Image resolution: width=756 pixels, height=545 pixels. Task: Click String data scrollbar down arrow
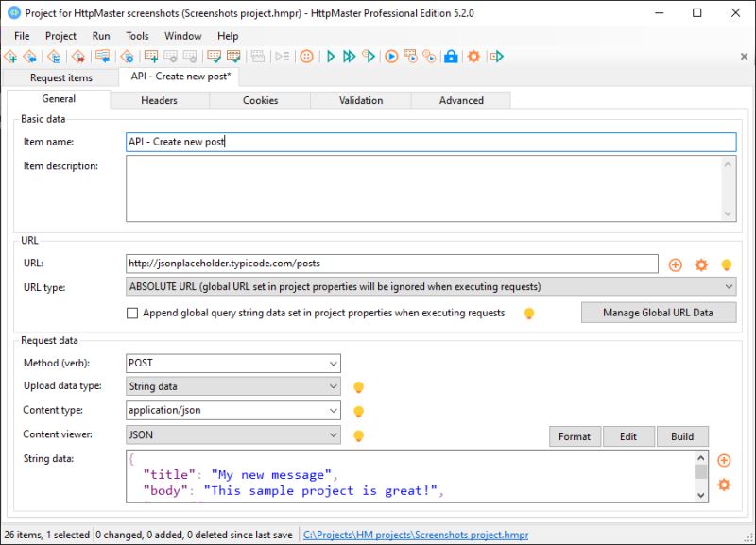coord(701,495)
